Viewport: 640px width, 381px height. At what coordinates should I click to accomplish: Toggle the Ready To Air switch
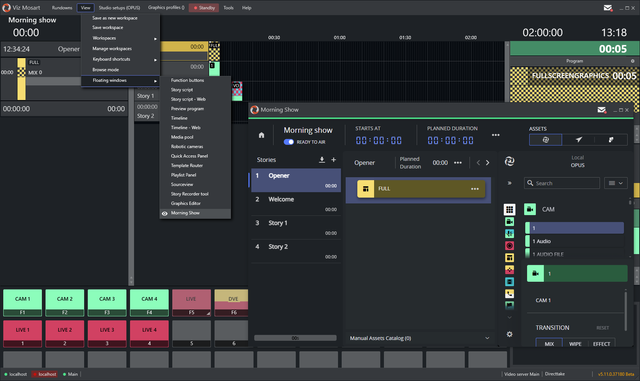(289, 142)
